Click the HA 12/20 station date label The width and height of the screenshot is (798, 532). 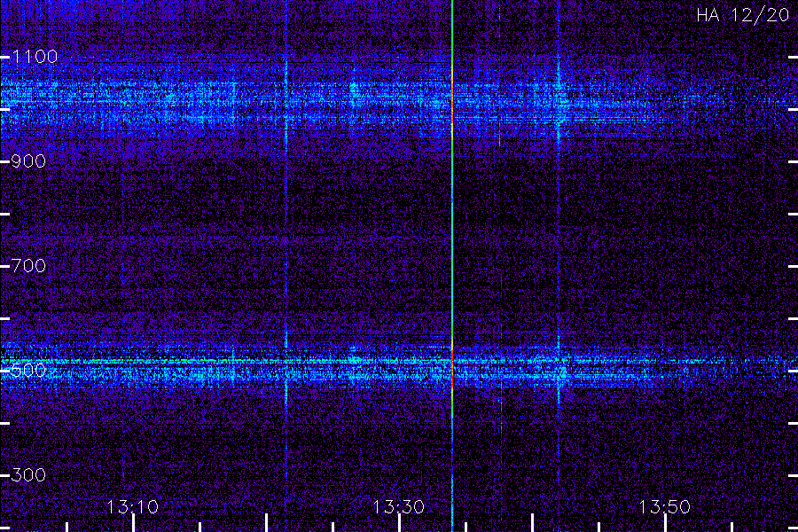pos(742,15)
